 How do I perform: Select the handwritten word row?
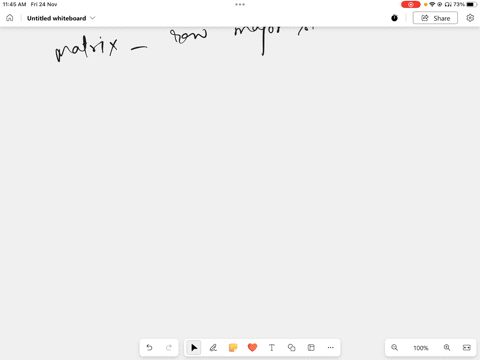pyautogui.click(x=188, y=36)
